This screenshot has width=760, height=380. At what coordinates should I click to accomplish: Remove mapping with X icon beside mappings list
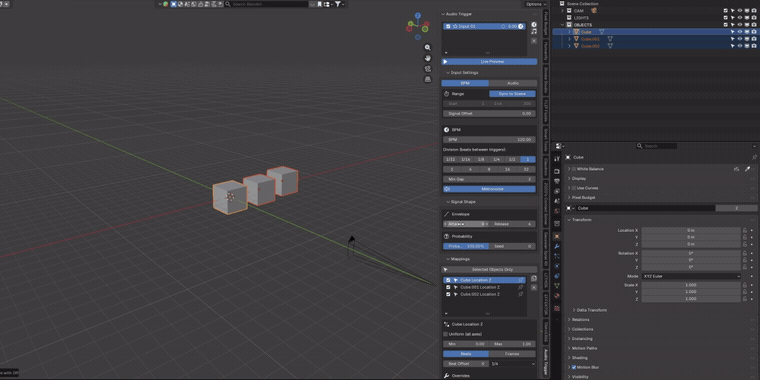[x=534, y=287]
